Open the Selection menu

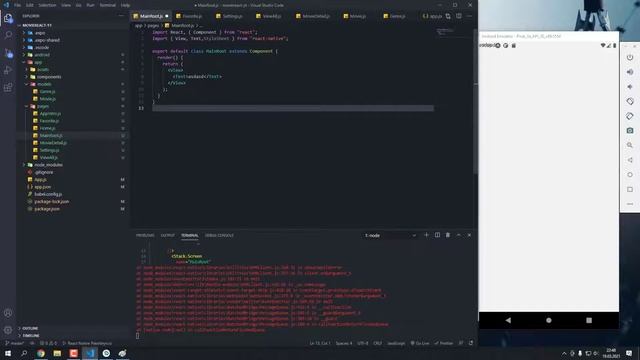coord(47,5)
